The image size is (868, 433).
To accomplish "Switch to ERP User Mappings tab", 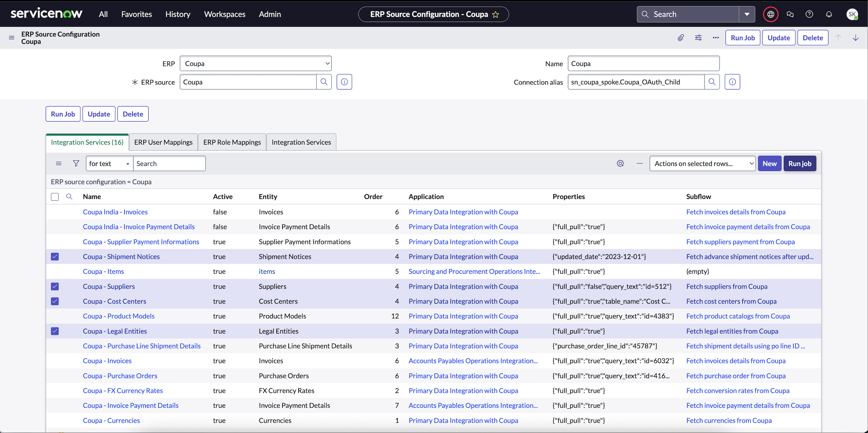I will click(x=164, y=142).
